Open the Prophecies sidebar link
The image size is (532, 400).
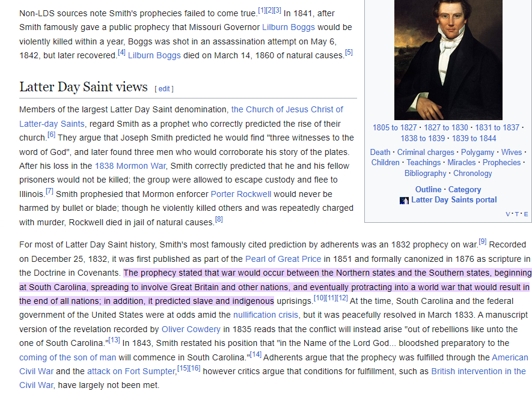point(501,162)
